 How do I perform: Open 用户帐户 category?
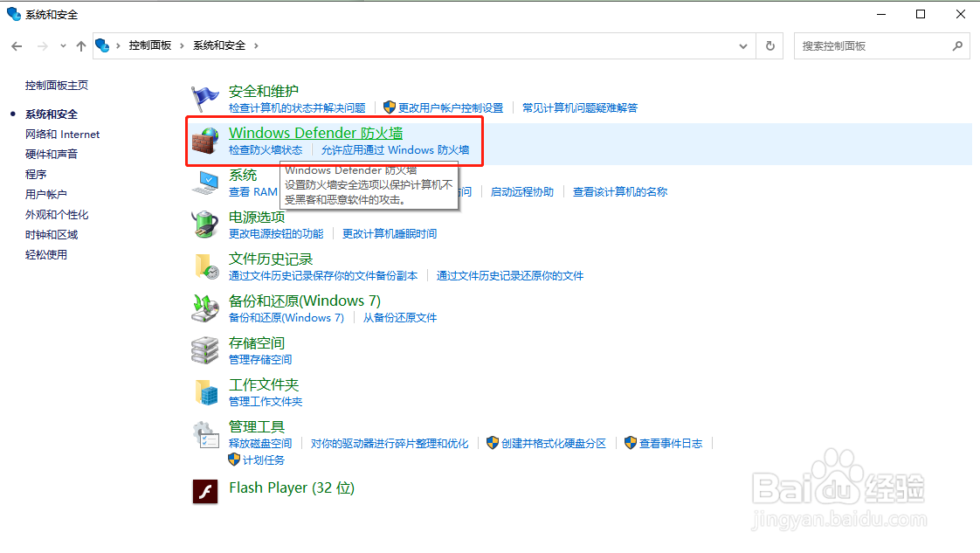tap(45, 194)
